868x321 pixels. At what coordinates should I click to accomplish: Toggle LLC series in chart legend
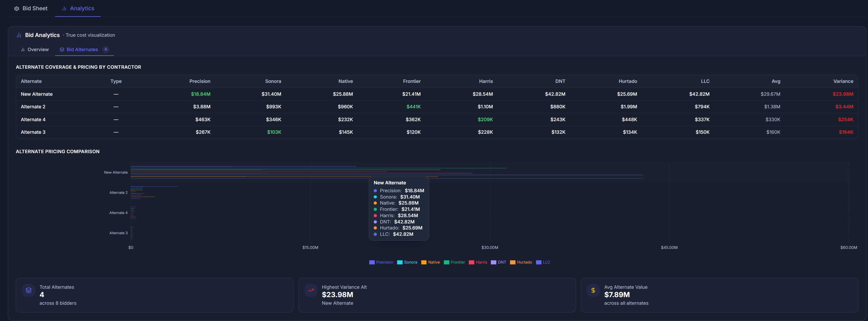[x=543, y=262]
